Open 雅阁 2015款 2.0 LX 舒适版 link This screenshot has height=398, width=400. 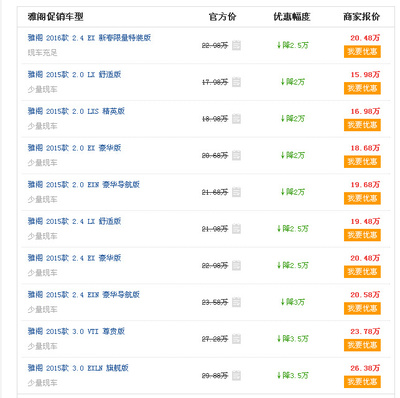click(x=74, y=74)
